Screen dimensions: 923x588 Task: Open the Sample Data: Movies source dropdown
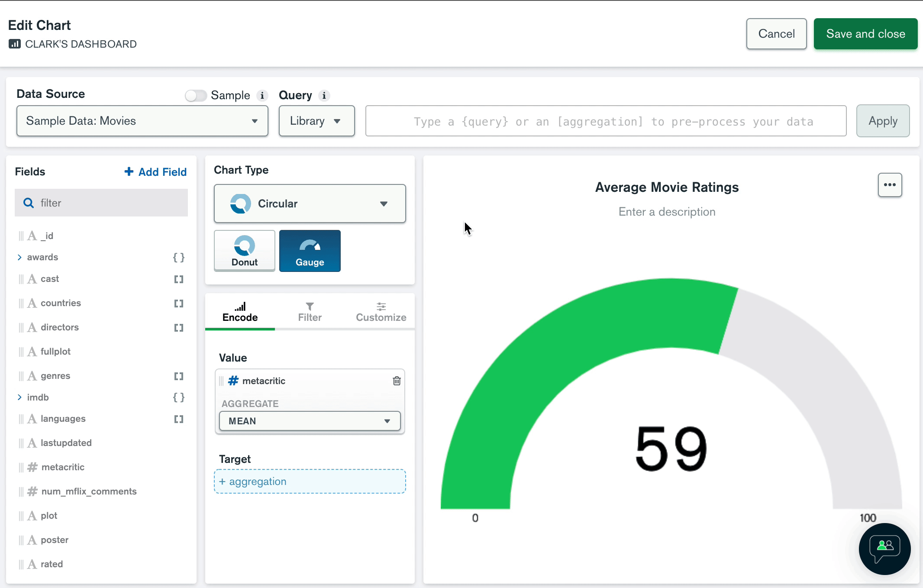pyautogui.click(x=142, y=121)
